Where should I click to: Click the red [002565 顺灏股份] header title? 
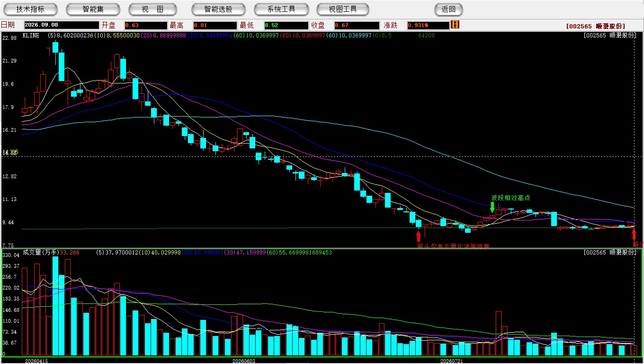coord(595,26)
